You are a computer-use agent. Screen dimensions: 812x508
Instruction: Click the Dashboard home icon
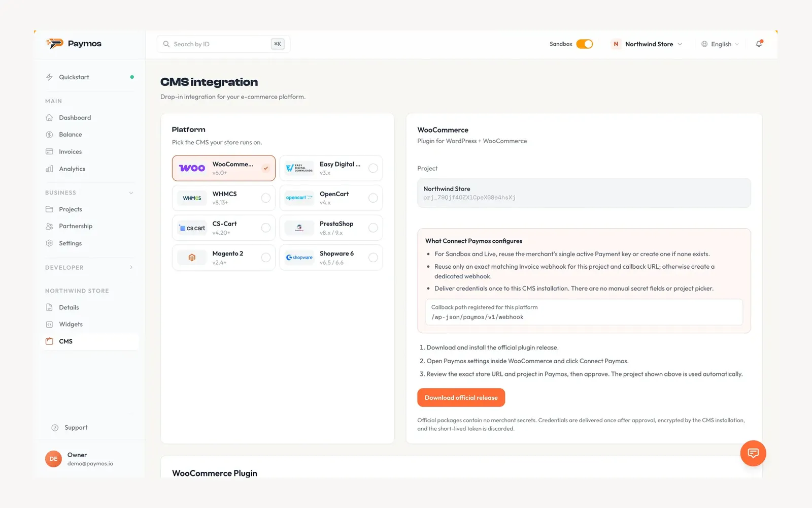coord(49,117)
